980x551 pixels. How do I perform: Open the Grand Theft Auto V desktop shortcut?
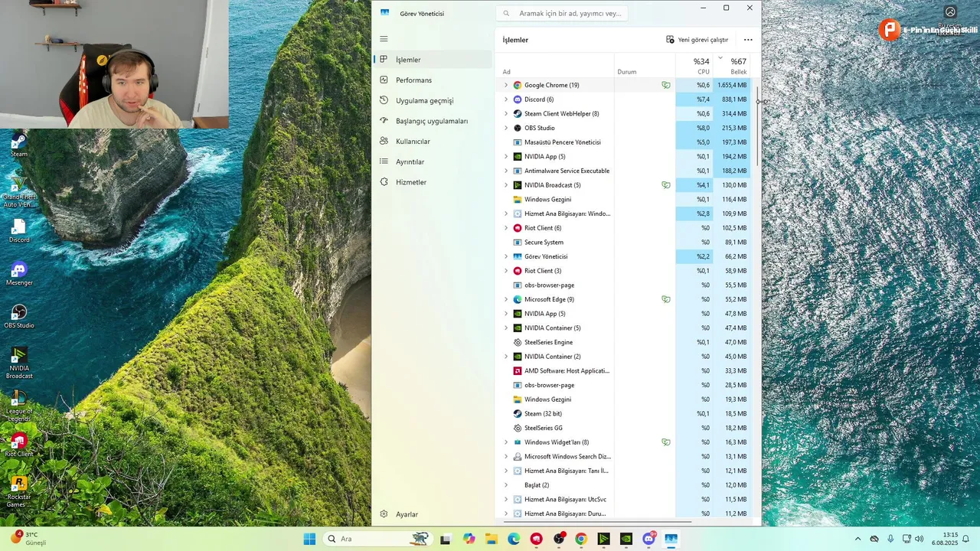(x=19, y=192)
